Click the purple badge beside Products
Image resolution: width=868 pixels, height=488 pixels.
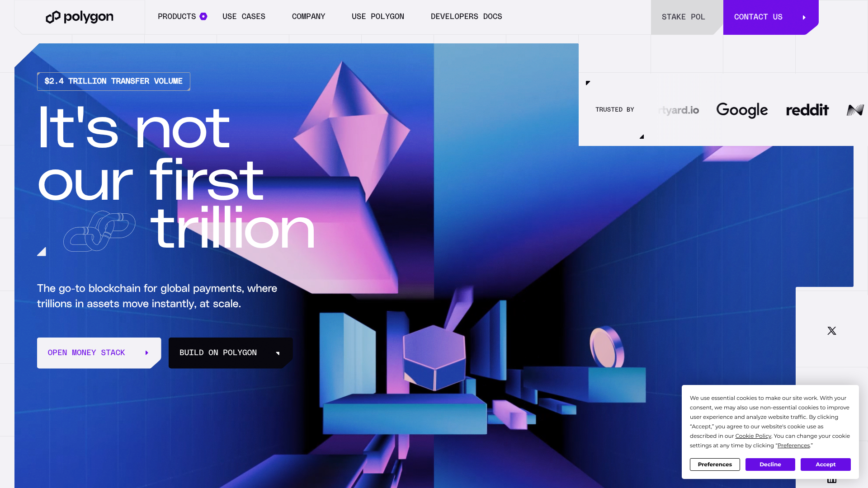pyautogui.click(x=203, y=16)
